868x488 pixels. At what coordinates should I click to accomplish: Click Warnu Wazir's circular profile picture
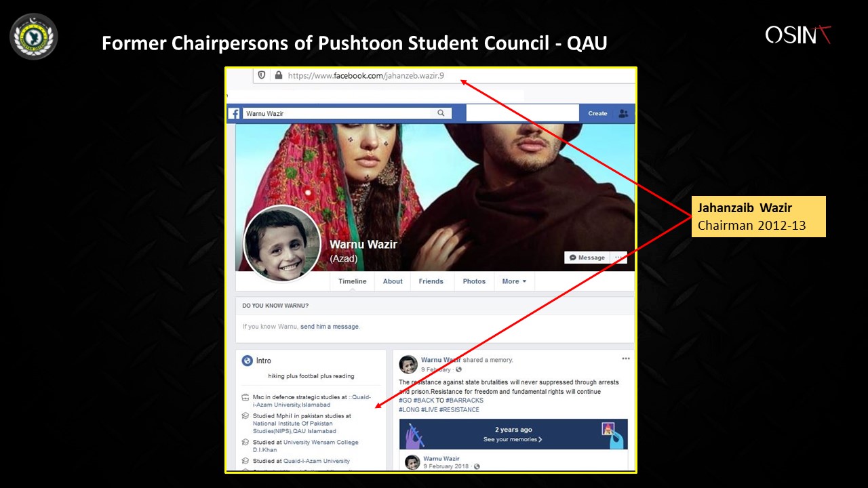click(282, 243)
